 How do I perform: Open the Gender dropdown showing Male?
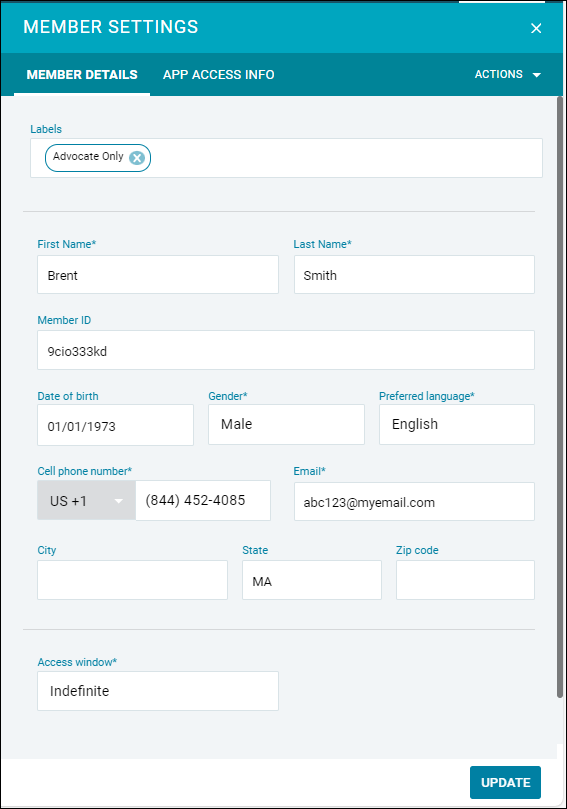(286, 424)
